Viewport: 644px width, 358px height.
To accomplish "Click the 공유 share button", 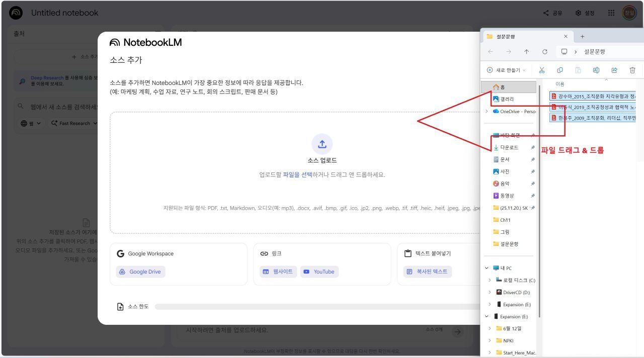I will 552,13.
